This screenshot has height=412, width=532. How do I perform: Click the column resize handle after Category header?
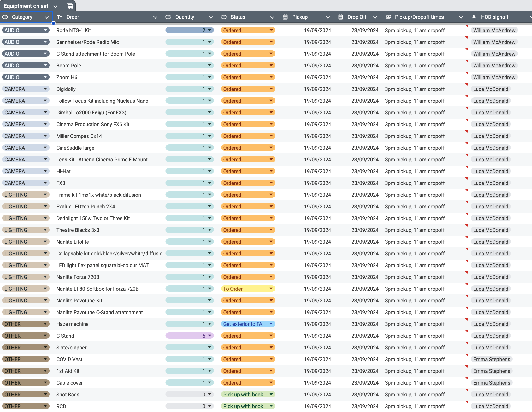[x=53, y=23]
